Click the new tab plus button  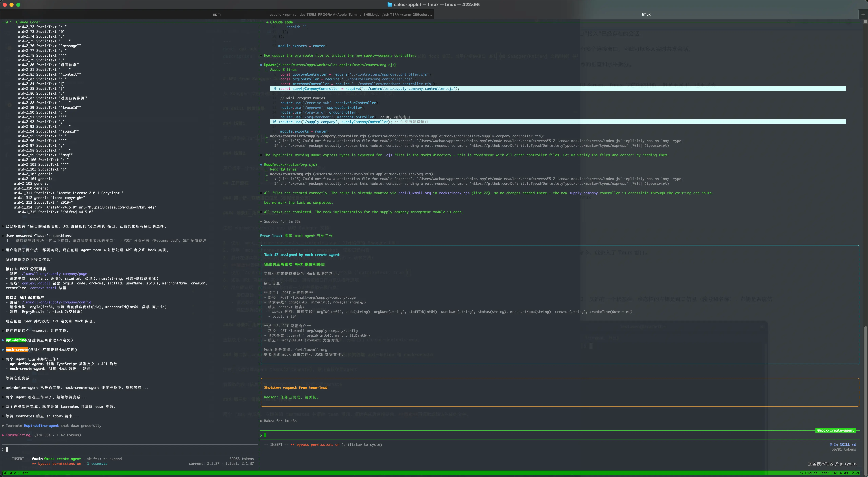coord(863,14)
